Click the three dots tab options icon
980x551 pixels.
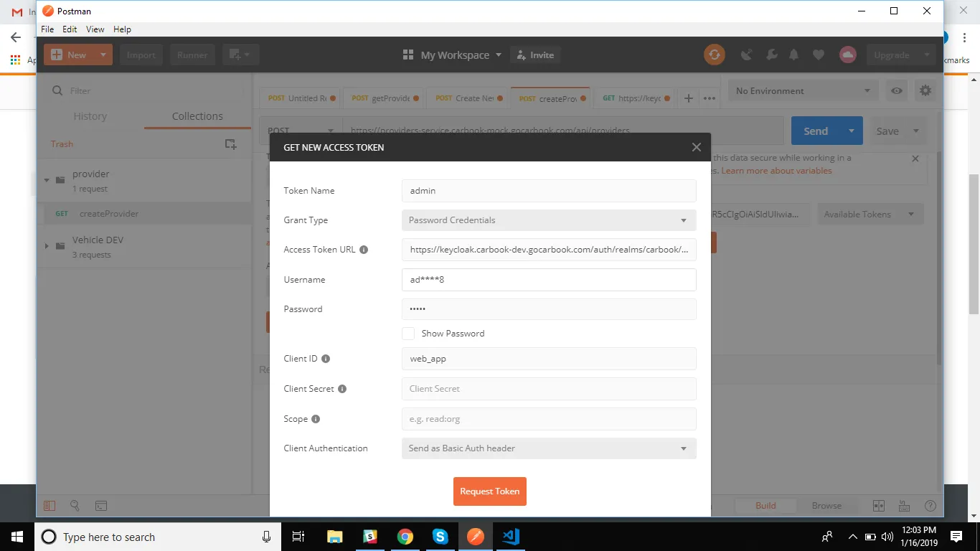[710, 98]
